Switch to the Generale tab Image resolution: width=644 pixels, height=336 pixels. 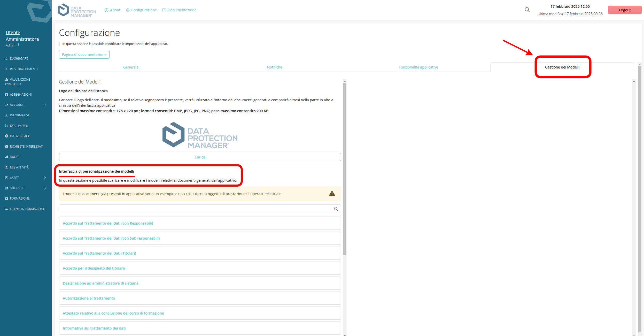click(x=131, y=67)
